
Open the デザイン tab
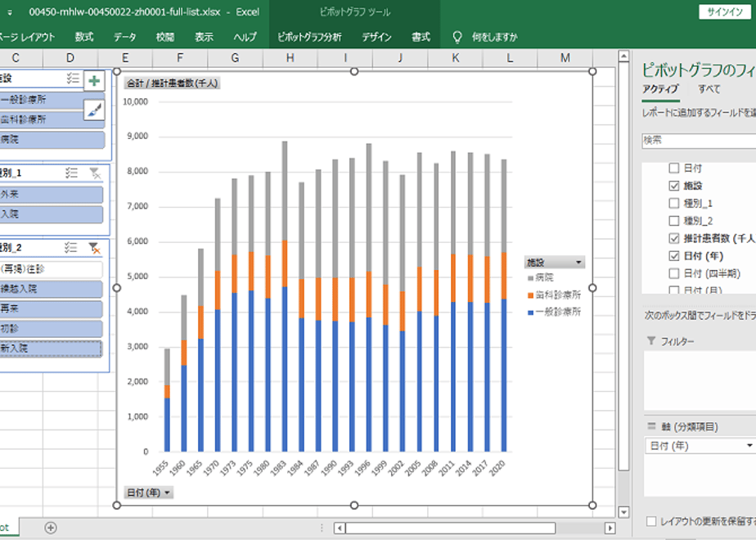coord(376,37)
